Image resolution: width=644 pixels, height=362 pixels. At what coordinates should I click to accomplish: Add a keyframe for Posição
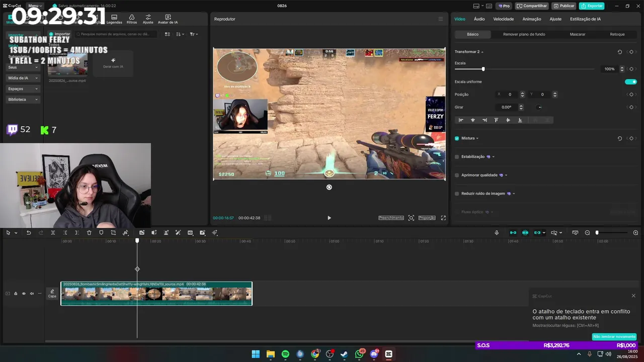coord(631,95)
